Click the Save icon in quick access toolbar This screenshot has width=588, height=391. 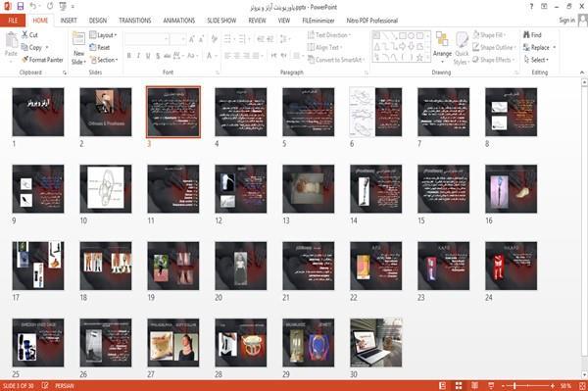(x=21, y=7)
